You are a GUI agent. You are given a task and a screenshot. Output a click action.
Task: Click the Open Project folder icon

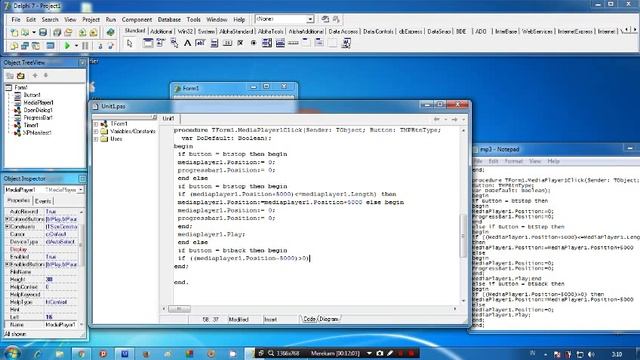[x=68, y=32]
